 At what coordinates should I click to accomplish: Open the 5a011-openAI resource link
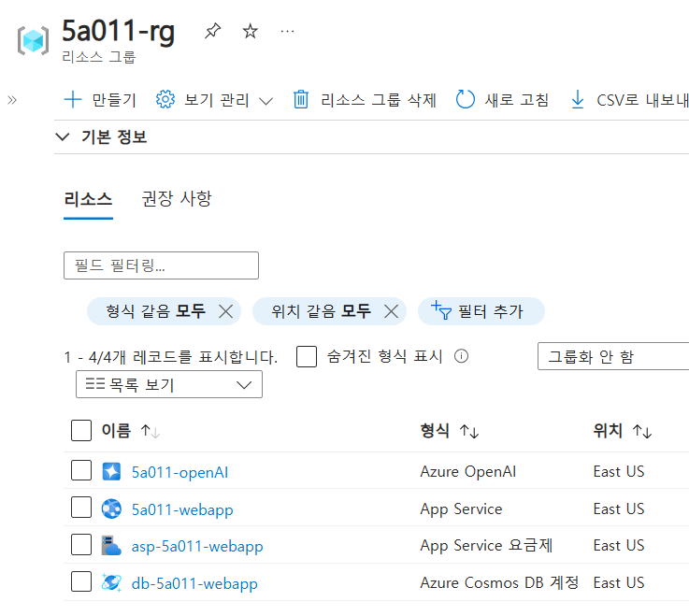pos(180,472)
